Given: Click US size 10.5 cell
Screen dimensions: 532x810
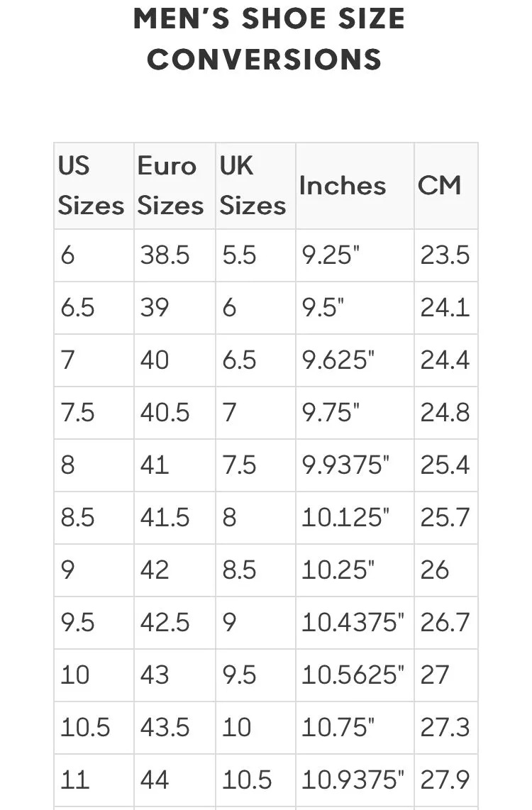Looking at the screenshot, I should [x=94, y=728].
